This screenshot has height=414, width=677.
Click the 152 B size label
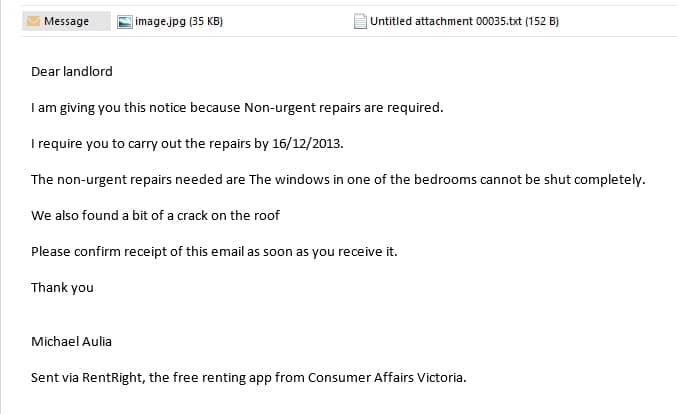click(x=542, y=21)
